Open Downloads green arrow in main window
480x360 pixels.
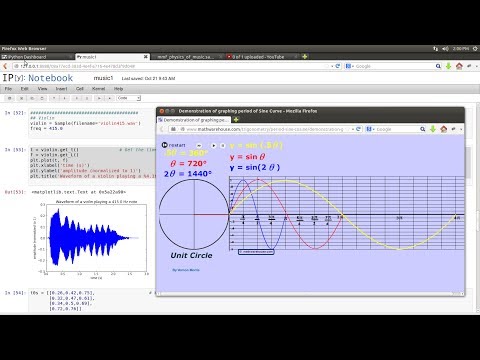[x=448, y=66]
